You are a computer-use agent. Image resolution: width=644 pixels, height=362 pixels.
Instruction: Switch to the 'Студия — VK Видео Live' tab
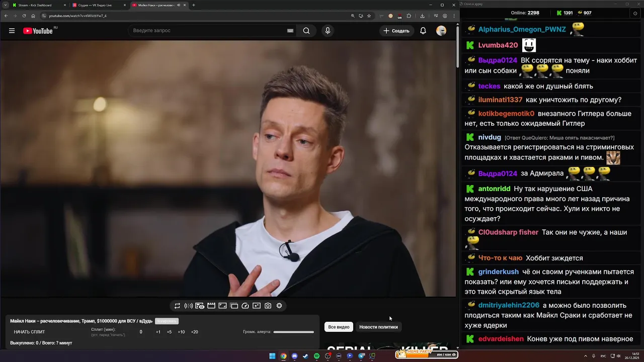(x=99, y=5)
